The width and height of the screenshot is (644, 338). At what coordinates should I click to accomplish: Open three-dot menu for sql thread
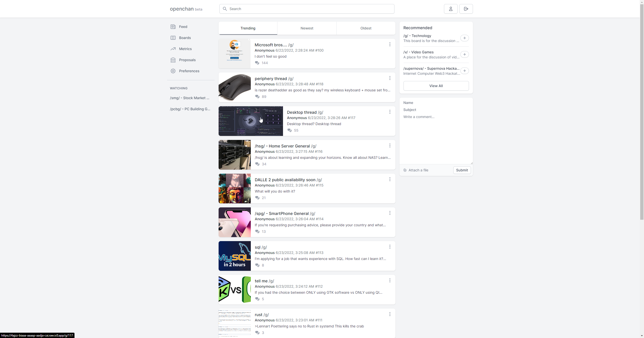[x=390, y=247]
